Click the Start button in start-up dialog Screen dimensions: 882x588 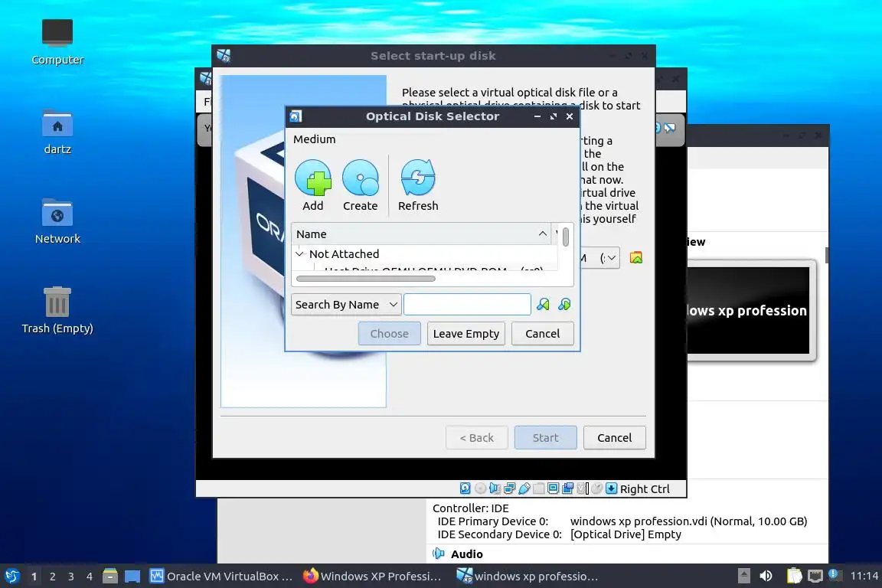(x=546, y=438)
